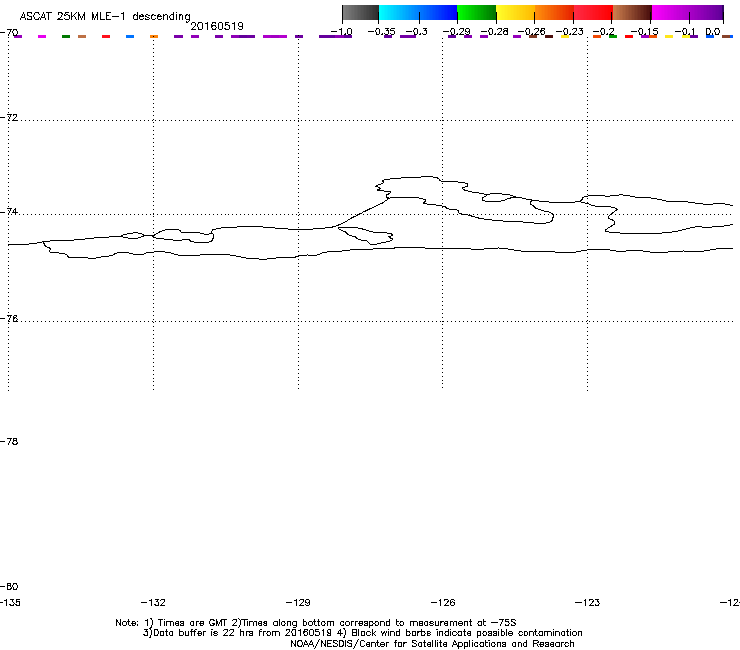Click the cyan-blue segment of the color bar
Viewport: 740px width, 650px height.
pos(418,13)
